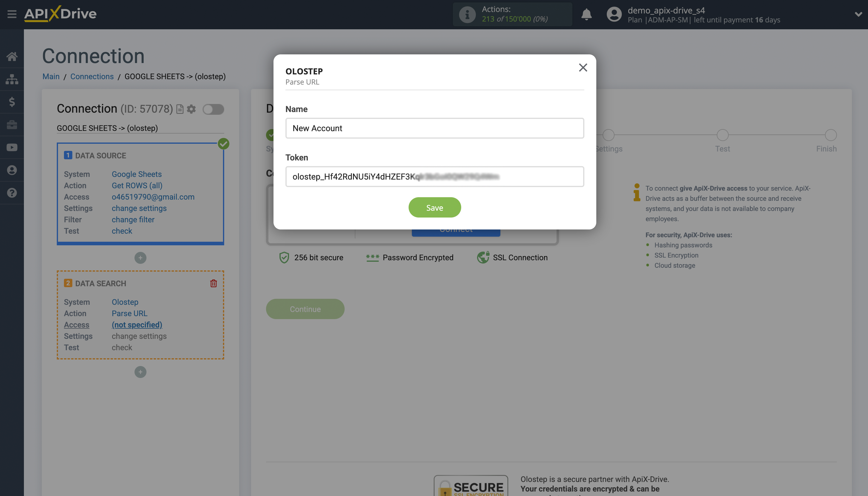Open change filter for Google Sheets source

coord(133,219)
